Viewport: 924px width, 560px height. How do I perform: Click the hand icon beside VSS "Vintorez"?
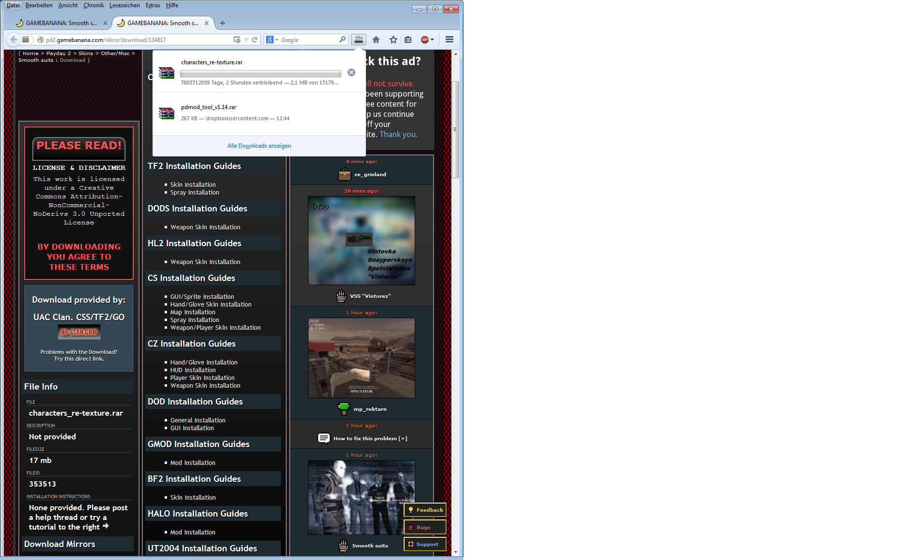[x=341, y=296]
